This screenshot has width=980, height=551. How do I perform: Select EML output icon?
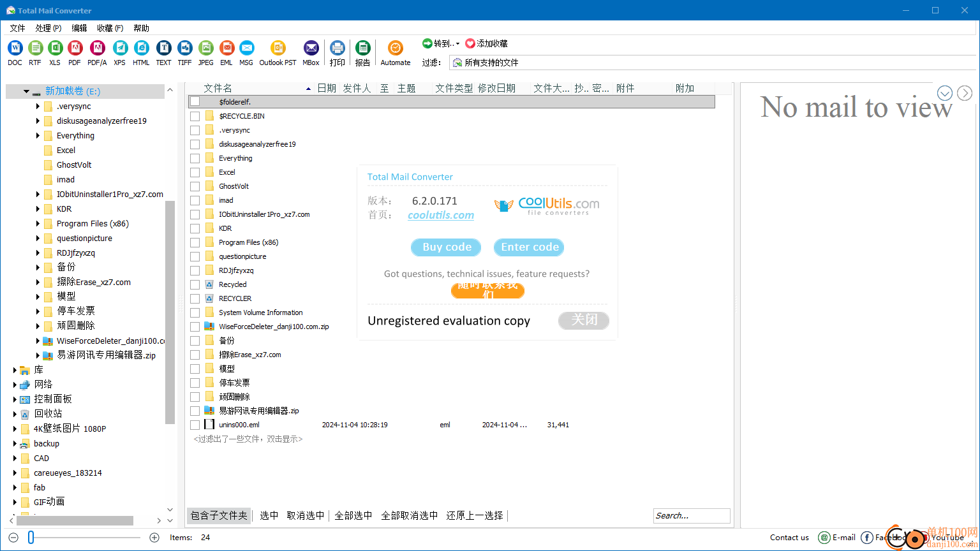[226, 48]
